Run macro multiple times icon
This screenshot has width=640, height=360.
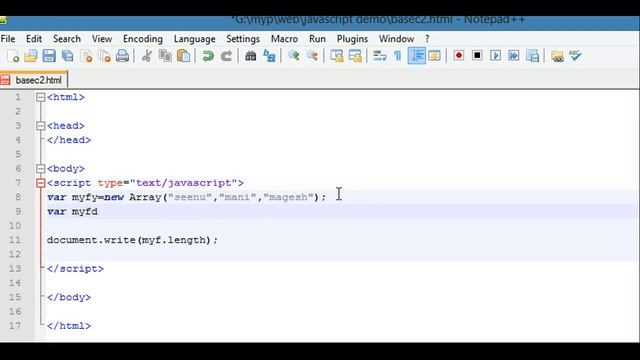tap(514, 56)
